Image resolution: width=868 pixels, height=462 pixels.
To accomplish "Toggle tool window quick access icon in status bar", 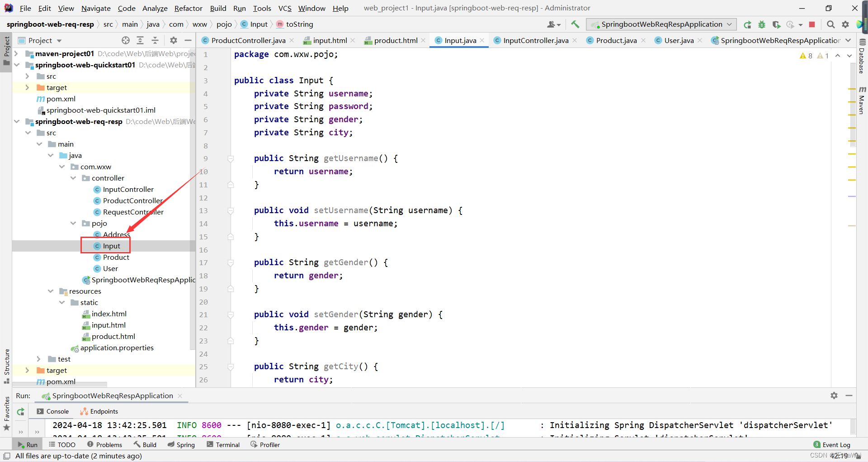I will click(6, 456).
